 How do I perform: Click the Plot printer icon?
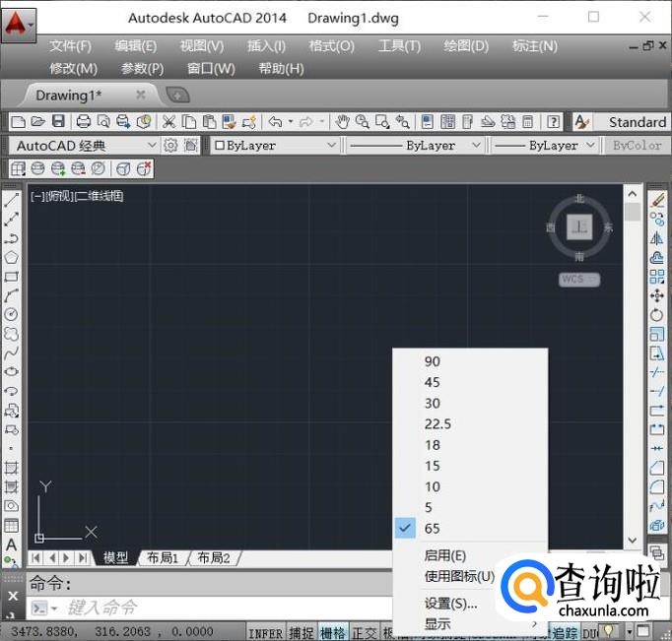point(83,122)
